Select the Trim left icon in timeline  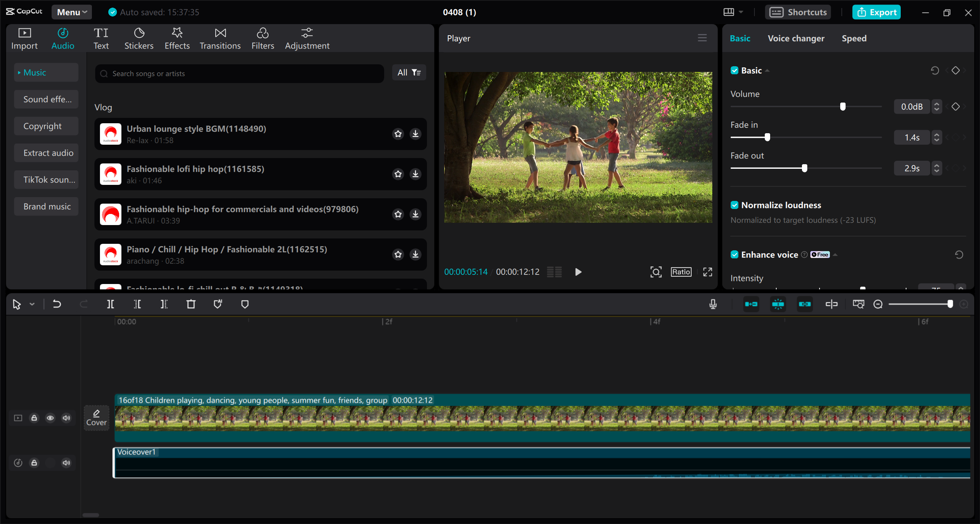click(x=138, y=304)
